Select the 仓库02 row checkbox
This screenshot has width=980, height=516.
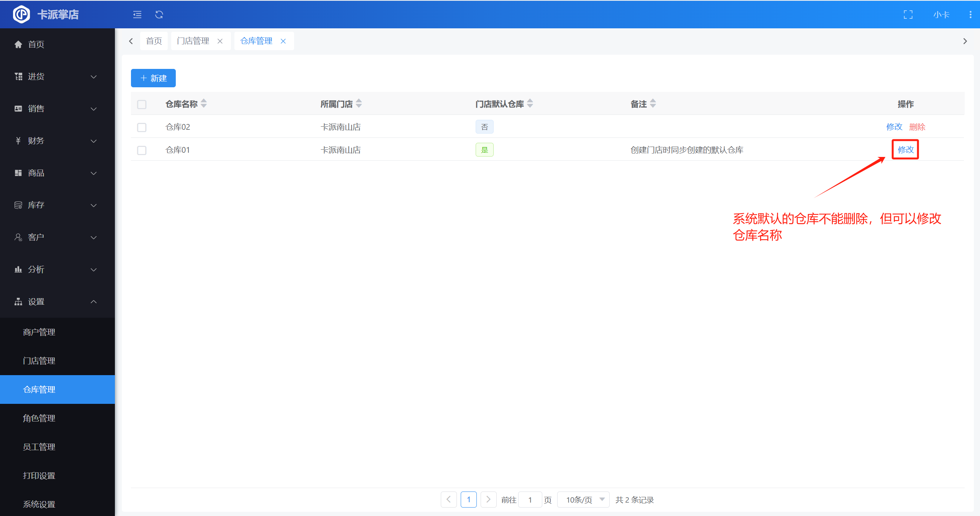142,127
